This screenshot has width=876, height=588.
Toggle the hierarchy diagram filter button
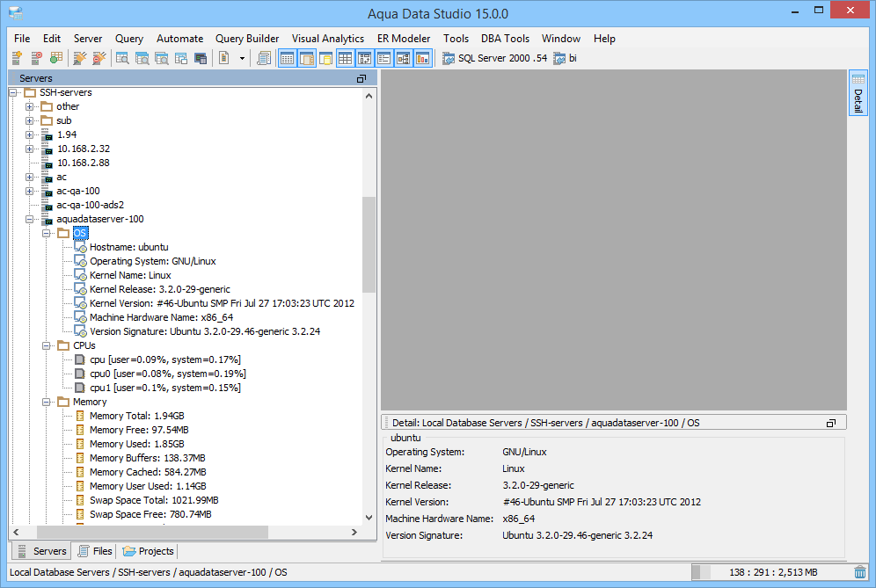coord(404,58)
